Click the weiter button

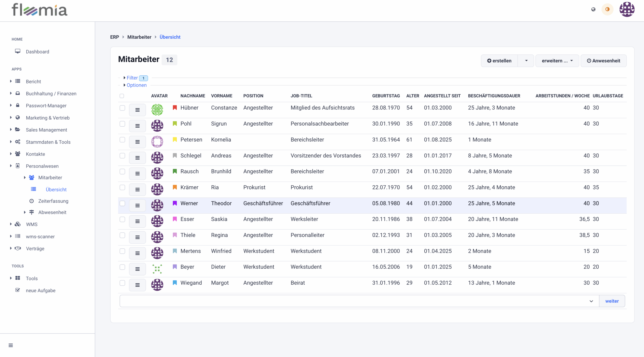coord(612,301)
